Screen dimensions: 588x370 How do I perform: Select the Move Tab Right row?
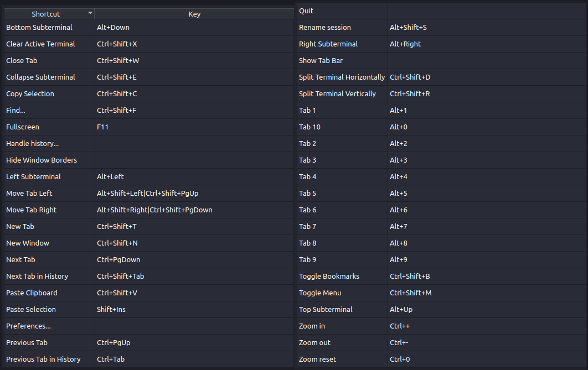pyautogui.click(x=149, y=210)
